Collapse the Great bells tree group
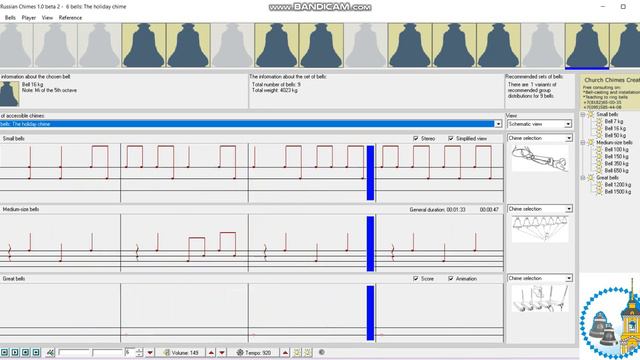The width and height of the screenshot is (640, 360). tap(583, 178)
